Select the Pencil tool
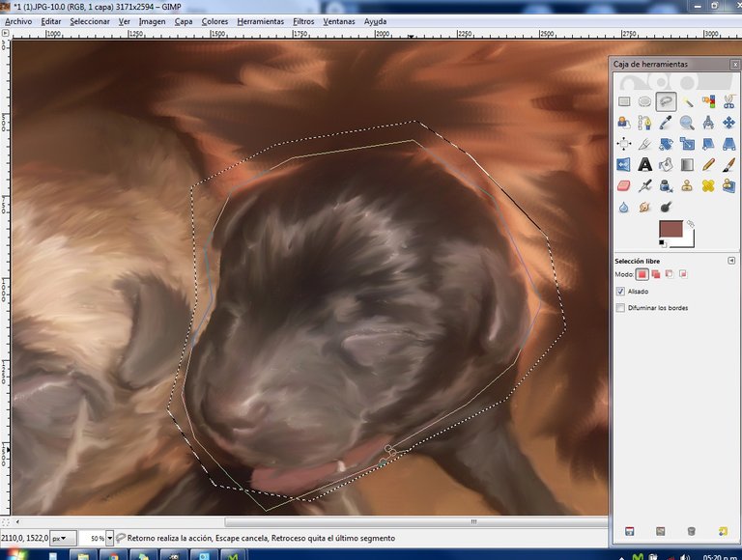This screenshot has width=742, height=560. (708, 164)
